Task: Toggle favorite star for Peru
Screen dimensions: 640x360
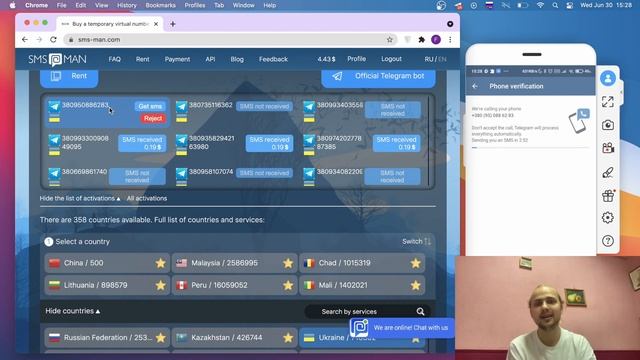Action: (288, 285)
